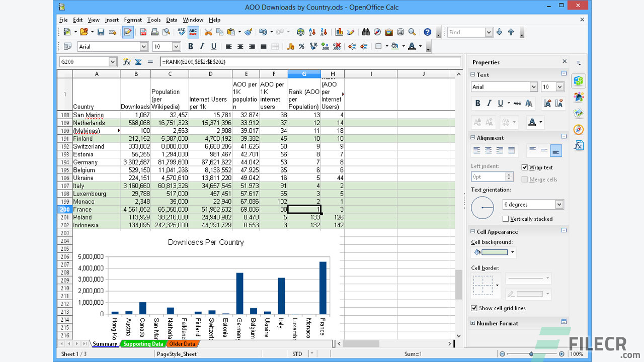Toggle AutoSpellcheck in the toolbar

[193, 32]
